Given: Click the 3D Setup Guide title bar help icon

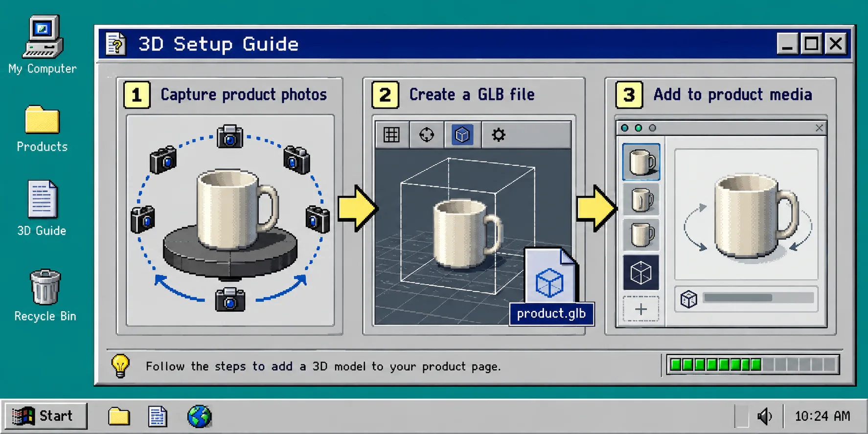Looking at the screenshot, I should pos(116,44).
